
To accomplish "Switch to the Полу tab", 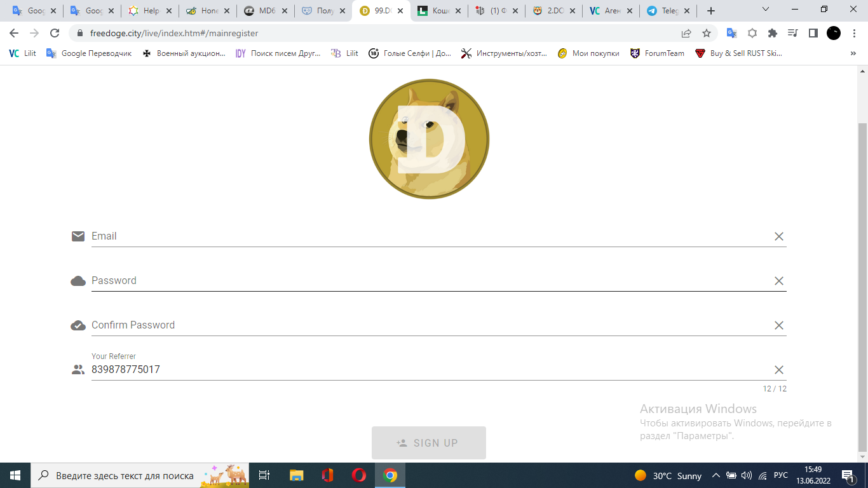I will click(323, 11).
